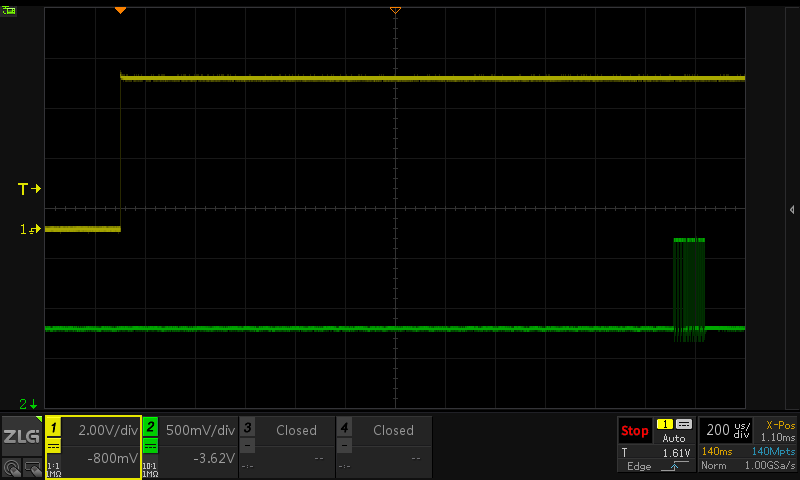Viewport: 800px width, 480px height.
Task: Click the green pulse burst on channel 2
Action: (x=689, y=290)
